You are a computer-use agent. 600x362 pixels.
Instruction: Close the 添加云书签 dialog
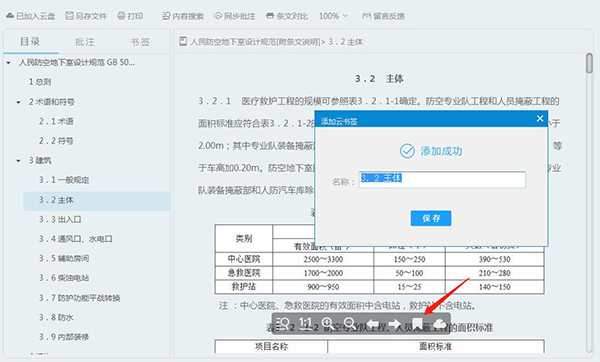(540, 119)
